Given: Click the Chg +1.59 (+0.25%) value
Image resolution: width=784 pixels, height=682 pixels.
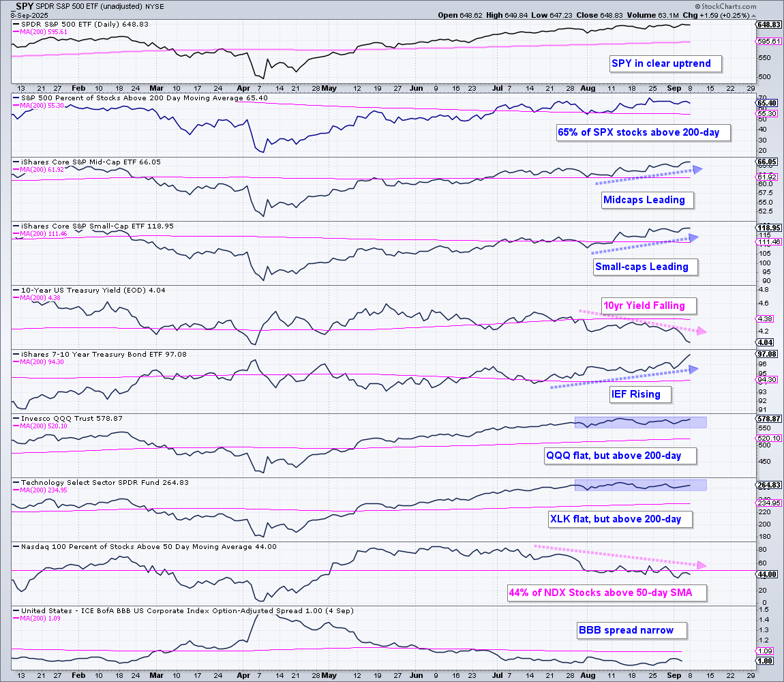Looking at the screenshot, I should coord(718,15).
